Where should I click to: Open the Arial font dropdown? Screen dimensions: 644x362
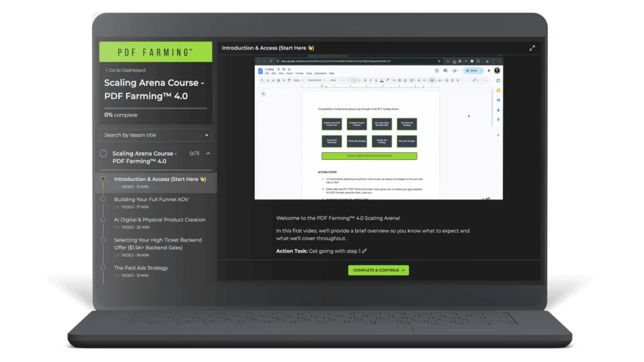336,80
